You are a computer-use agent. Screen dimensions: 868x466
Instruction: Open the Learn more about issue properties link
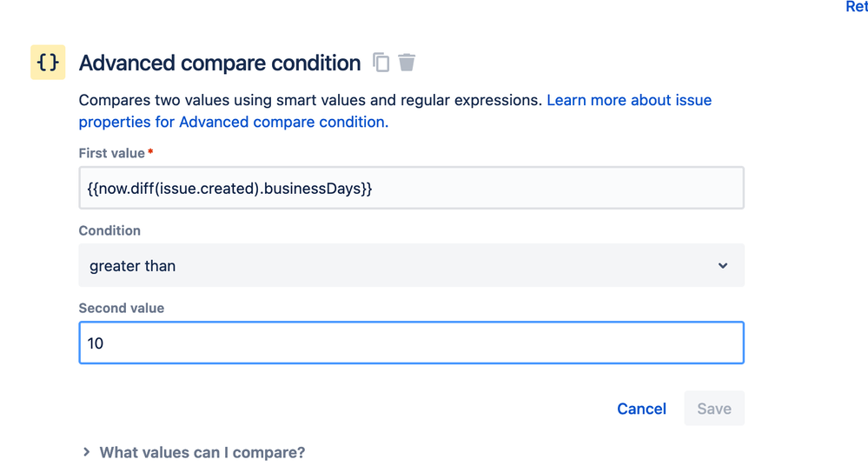(628, 101)
